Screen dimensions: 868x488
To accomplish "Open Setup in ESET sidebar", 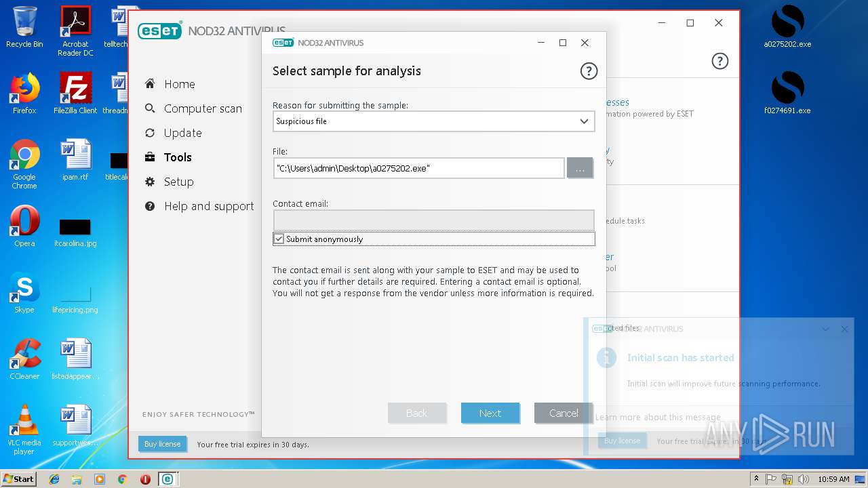I will click(178, 182).
